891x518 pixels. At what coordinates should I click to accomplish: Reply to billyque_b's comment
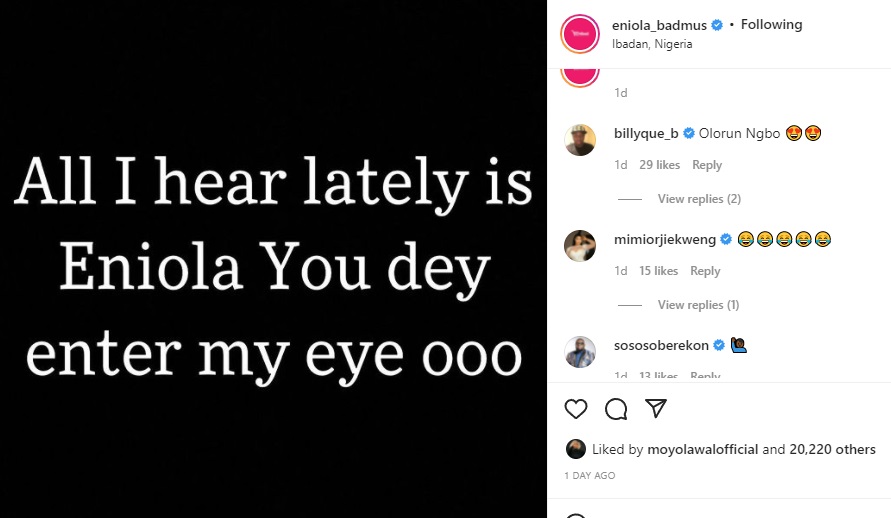pos(706,165)
